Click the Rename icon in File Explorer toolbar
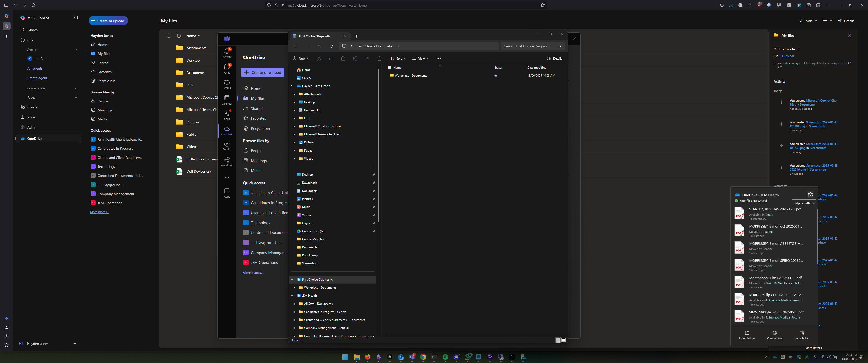Image resolution: width=868 pixels, height=363 pixels. 355,58
